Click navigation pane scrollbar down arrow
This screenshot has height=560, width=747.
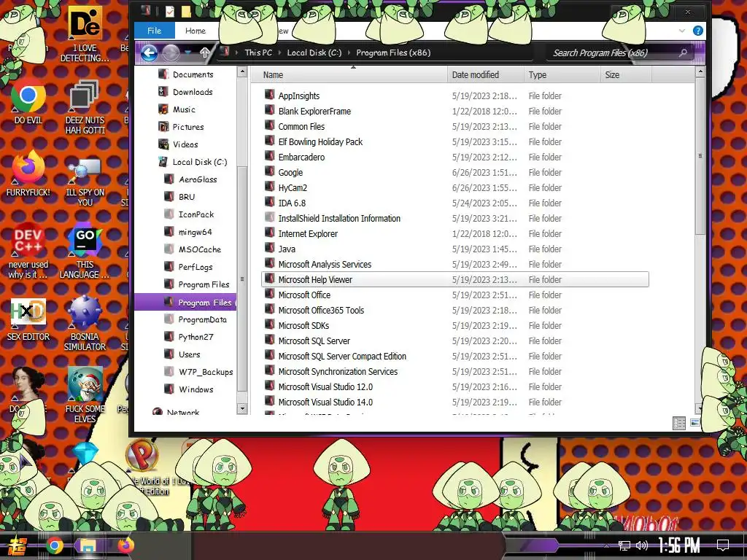[242, 408]
